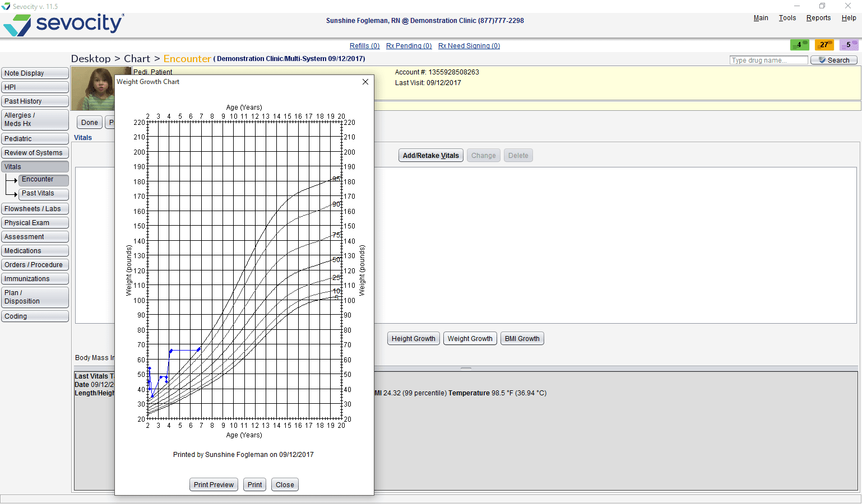Click the drug name search field
The image size is (862, 504).
tap(768, 60)
